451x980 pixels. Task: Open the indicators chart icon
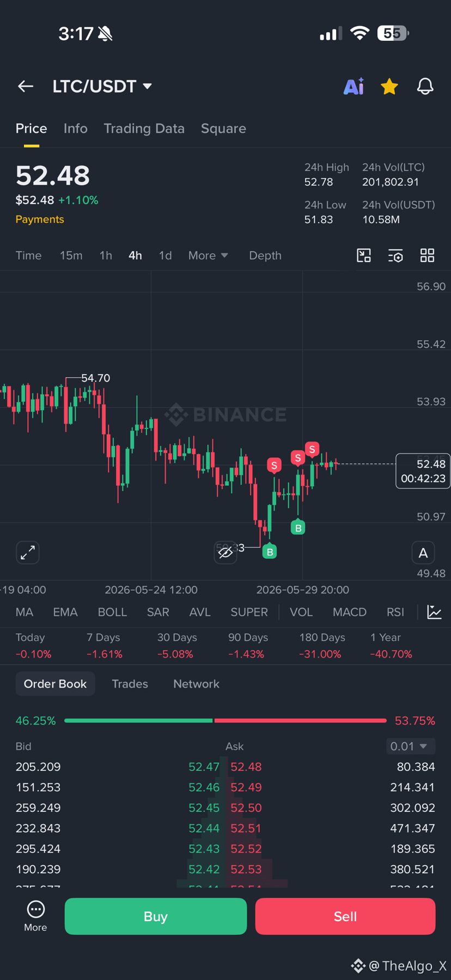pyautogui.click(x=434, y=612)
